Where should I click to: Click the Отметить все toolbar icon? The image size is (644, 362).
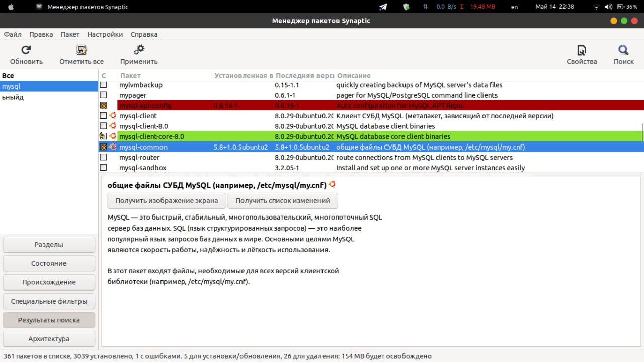(x=82, y=50)
